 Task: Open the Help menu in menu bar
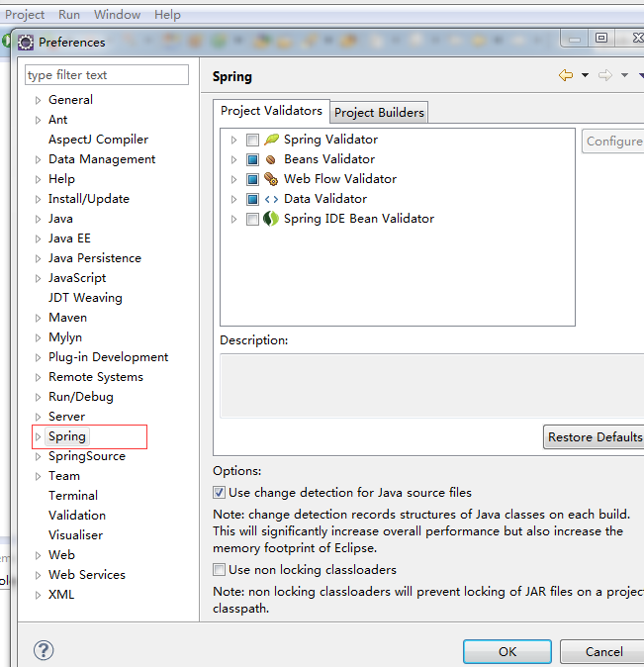tap(167, 15)
